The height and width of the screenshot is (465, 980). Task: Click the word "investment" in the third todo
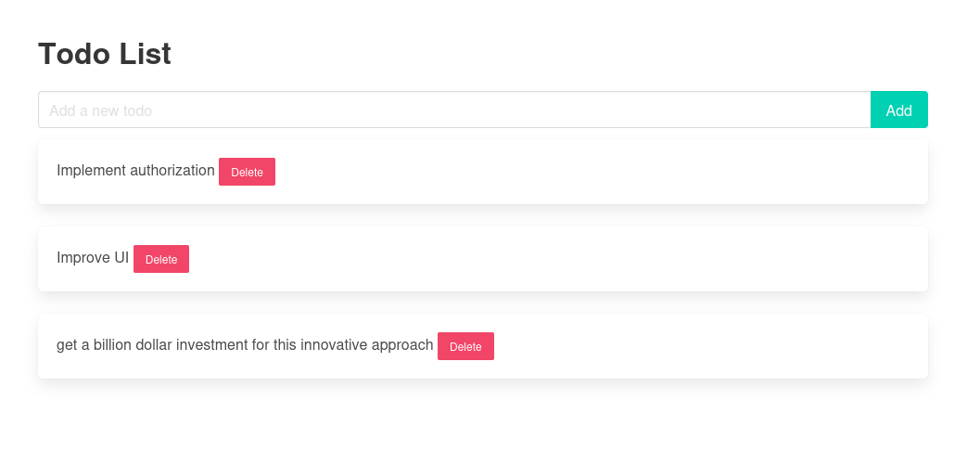click(213, 345)
